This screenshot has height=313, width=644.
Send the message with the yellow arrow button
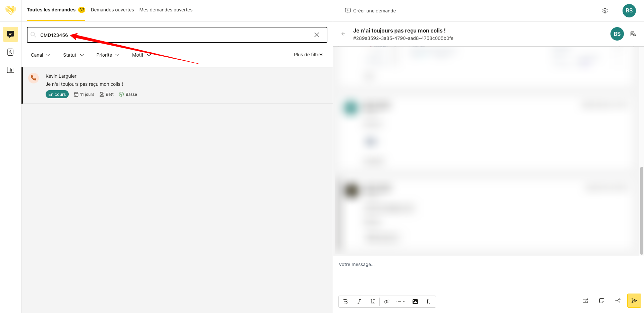tap(634, 301)
